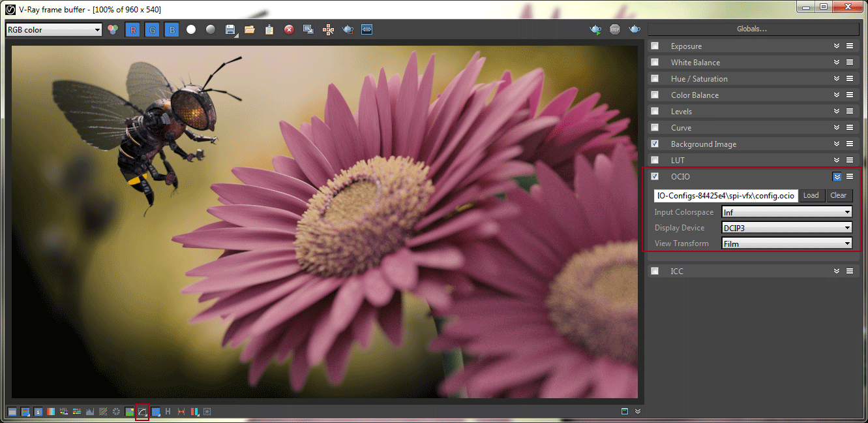Click the first window icon in bottom bar
The width and height of the screenshot is (868, 423).
tap(12, 412)
